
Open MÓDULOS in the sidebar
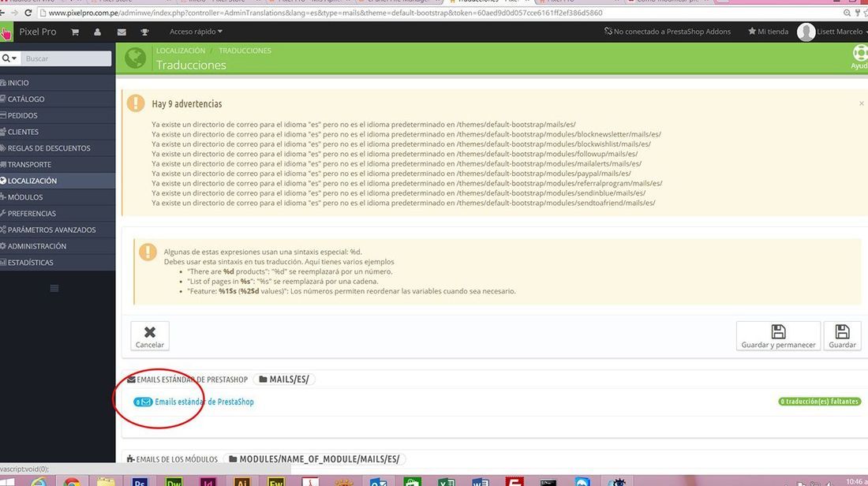(x=58, y=197)
